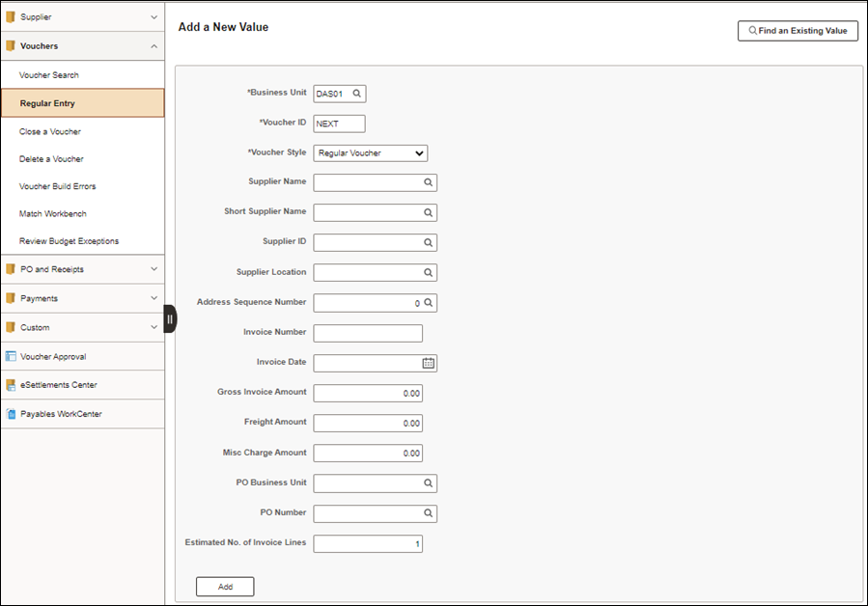
Task: Open Supplier Location search icon
Action: click(x=428, y=272)
